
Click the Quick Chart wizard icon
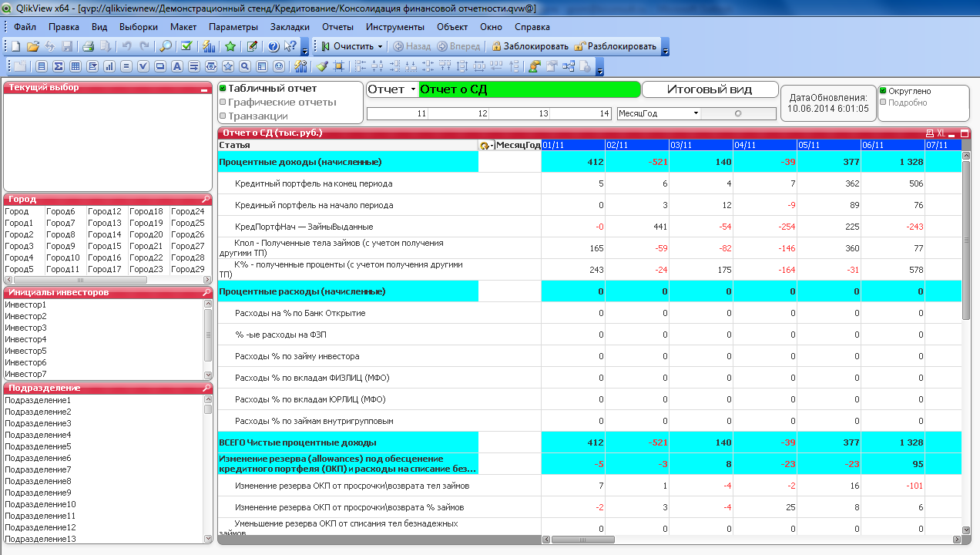click(208, 46)
